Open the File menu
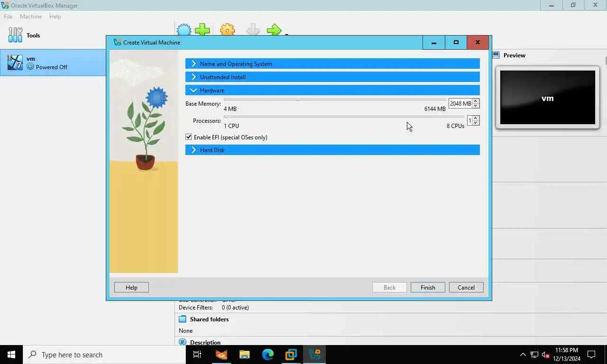Screen dimensions: 607x364 tap(8, 16)
